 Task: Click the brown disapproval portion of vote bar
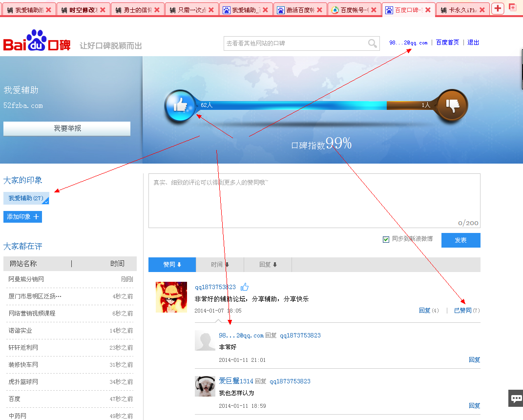pyautogui.click(x=411, y=105)
